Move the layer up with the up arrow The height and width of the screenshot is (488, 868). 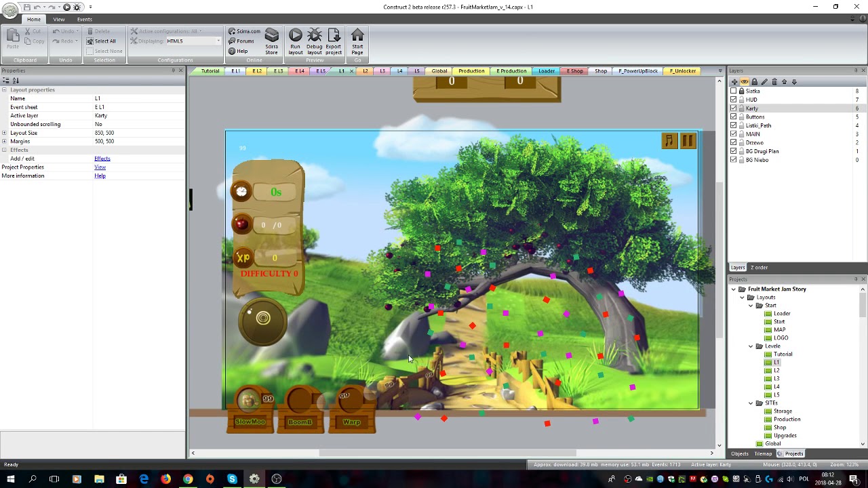click(785, 82)
